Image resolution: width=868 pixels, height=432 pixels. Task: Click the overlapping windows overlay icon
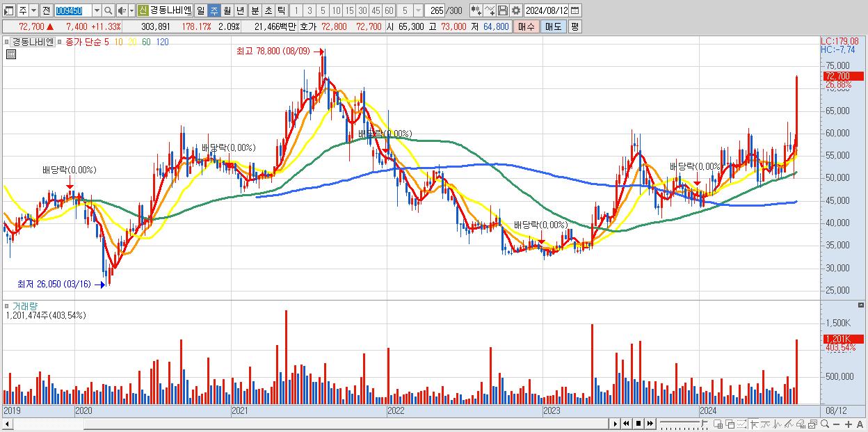point(730,424)
